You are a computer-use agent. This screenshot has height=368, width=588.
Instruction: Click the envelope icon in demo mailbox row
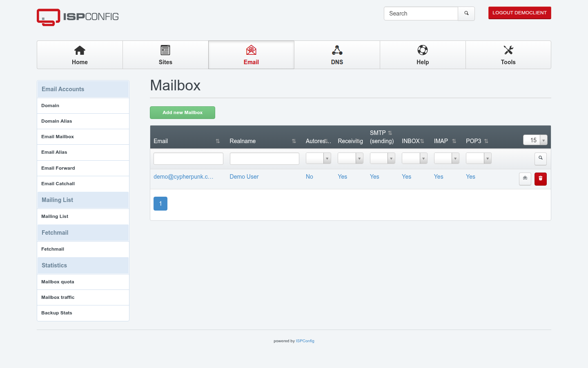tap(525, 179)
